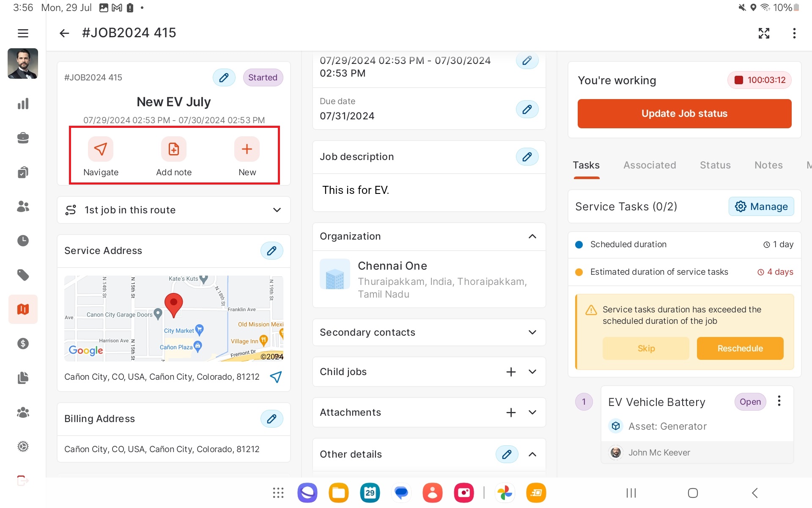Image resolution: width=812 pixels, height=508 pixels.
Task: Click the Reschedule button
Action: tap(740, 348)
